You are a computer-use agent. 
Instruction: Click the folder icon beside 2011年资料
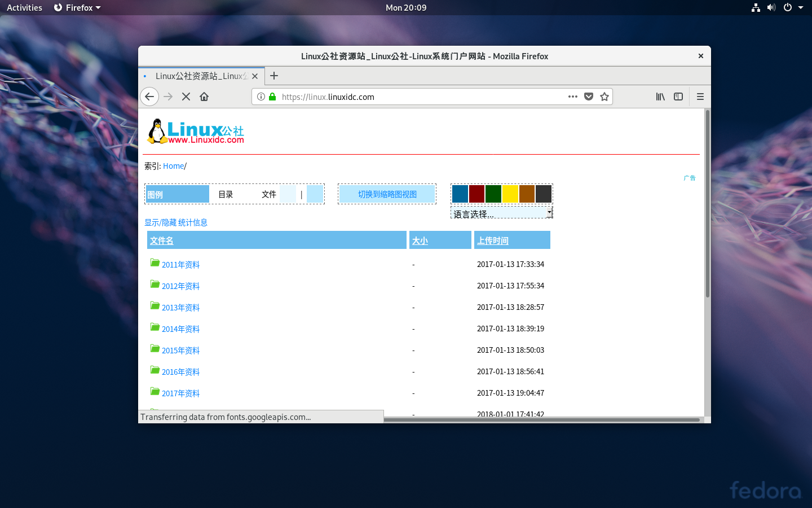pyautogui.click(x=155, y=262)
